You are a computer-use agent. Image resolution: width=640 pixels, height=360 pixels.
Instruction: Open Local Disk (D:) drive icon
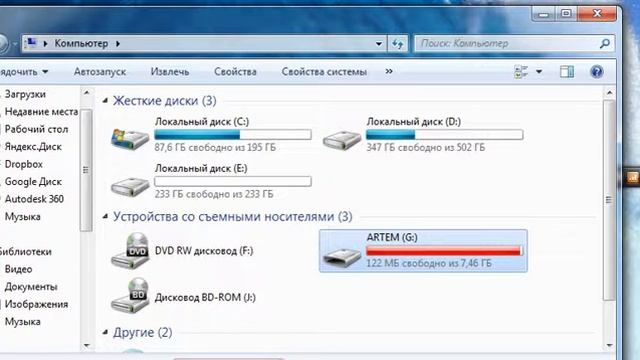342,140
